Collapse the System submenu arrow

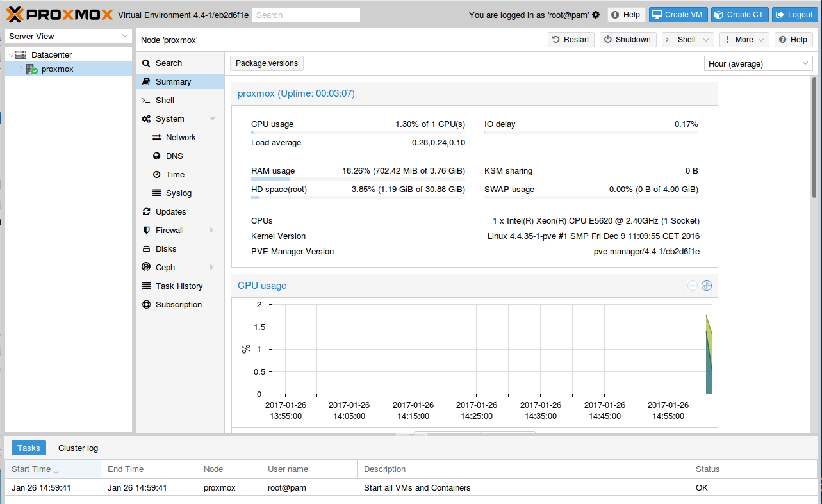pos(212,119)
